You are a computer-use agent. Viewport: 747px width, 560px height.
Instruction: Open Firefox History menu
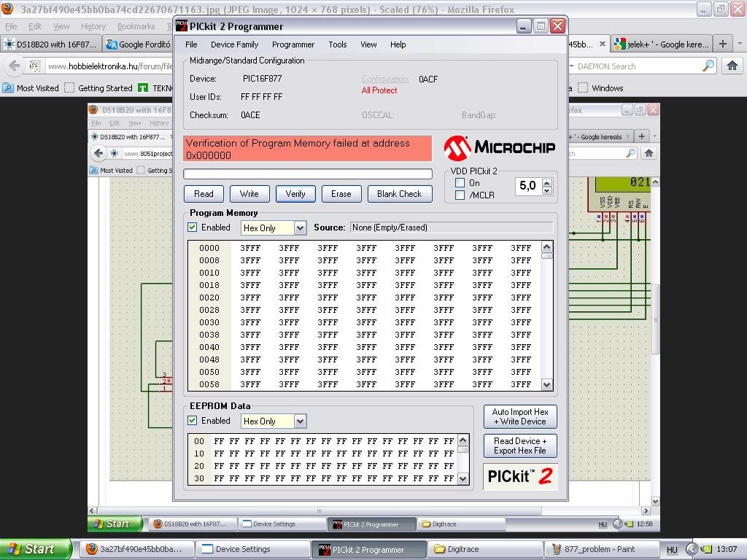tap(93, 26)
